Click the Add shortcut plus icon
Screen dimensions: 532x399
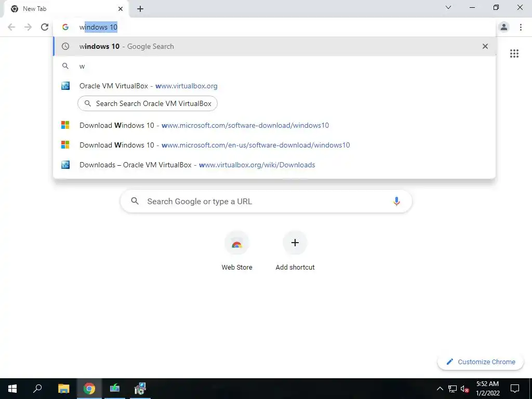tap(295, 243)
